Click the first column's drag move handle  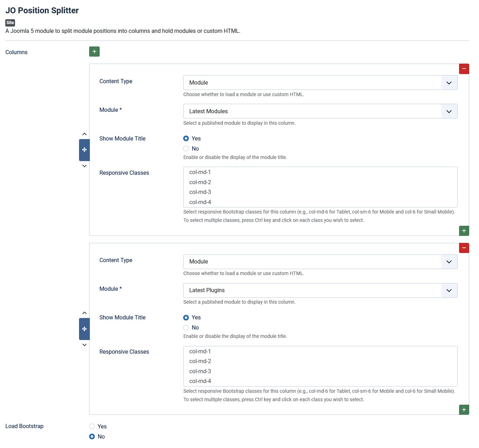[x=84, y=150]
